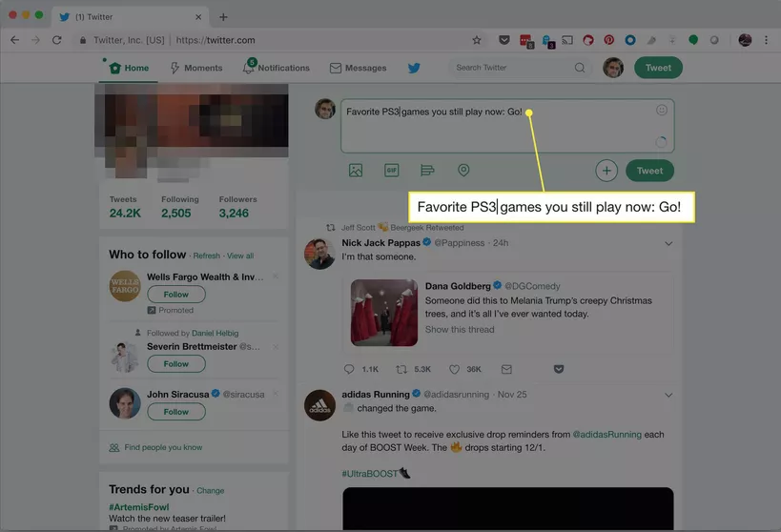Follow Severin Brettmeister
Screen dimensions: 781x532
click(176, 364)
